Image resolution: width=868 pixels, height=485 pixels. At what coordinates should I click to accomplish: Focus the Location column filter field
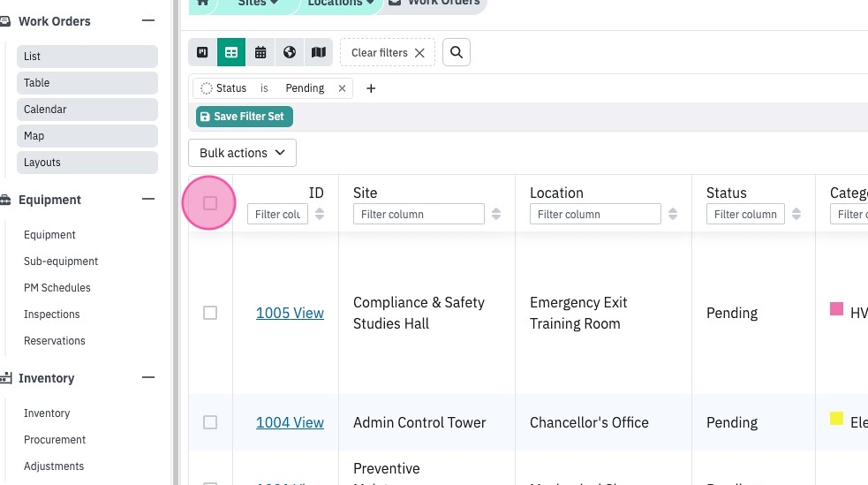[595, 215]
